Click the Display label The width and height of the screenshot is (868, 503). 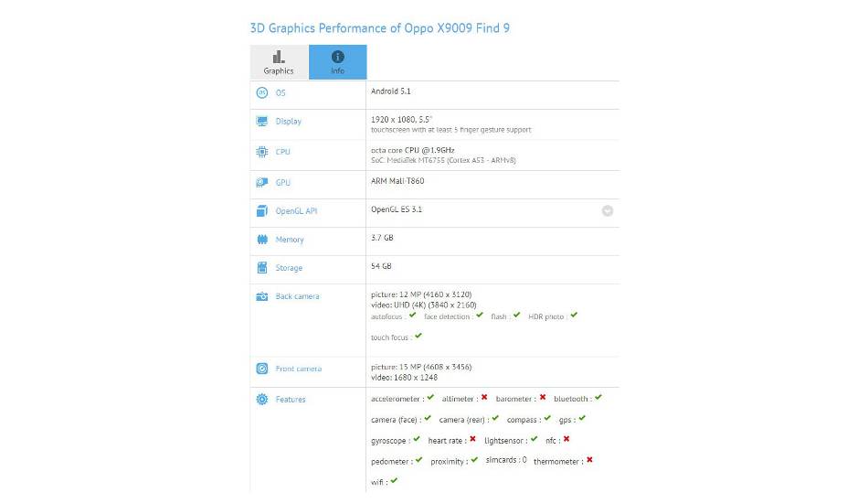[289, 122]
